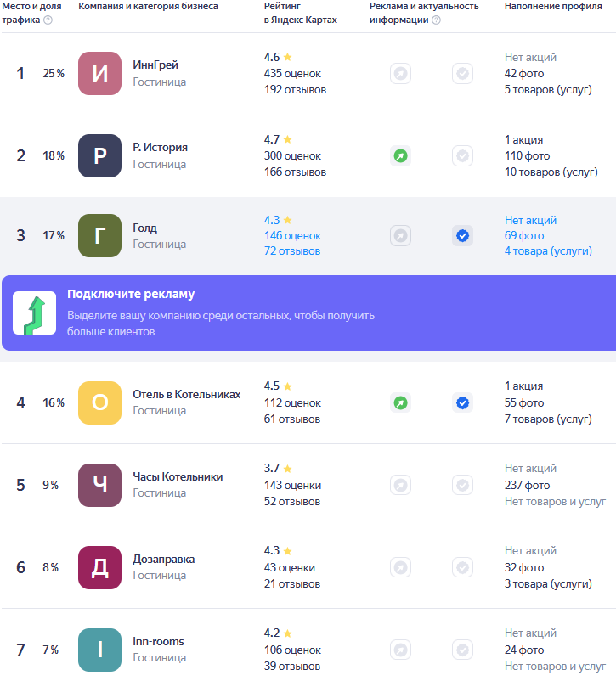Viewport: 616px width, 681px height.
Task: Click the green arrow icon in the ad banner
Action: tap(34, 312)
